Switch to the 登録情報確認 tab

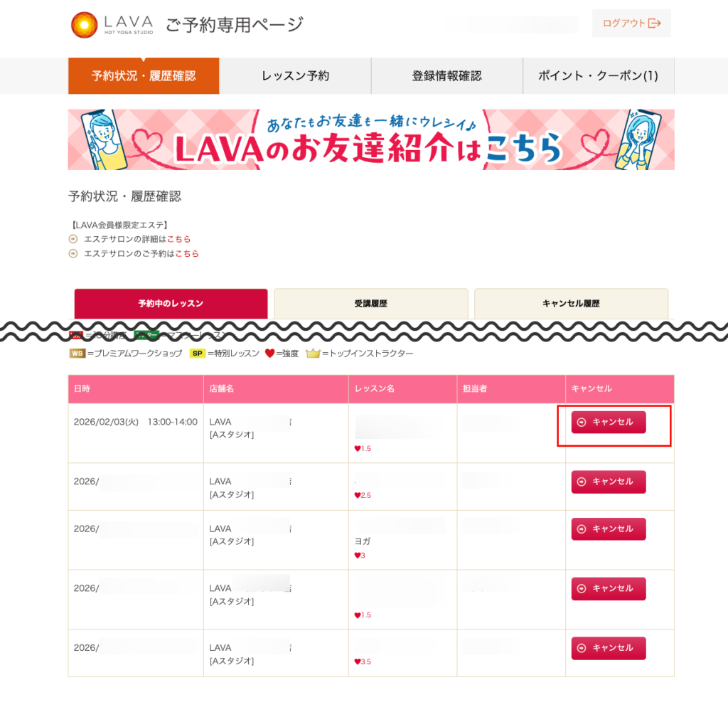[446, 76]
